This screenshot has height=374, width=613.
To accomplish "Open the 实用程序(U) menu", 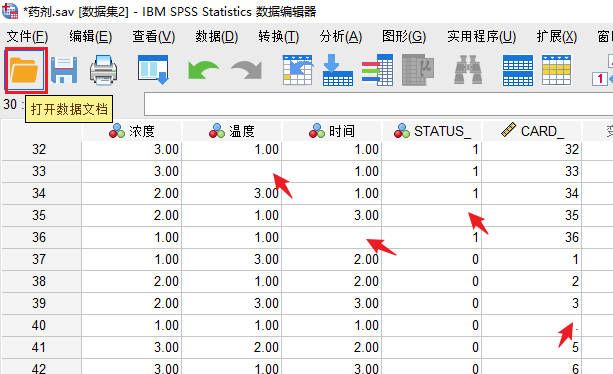I will point(482,37).
